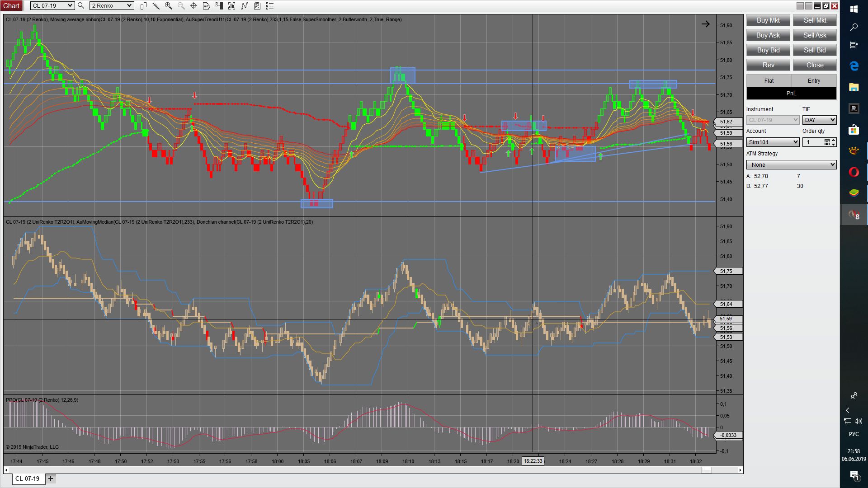Open the Windows Start menu

(854, 9)
